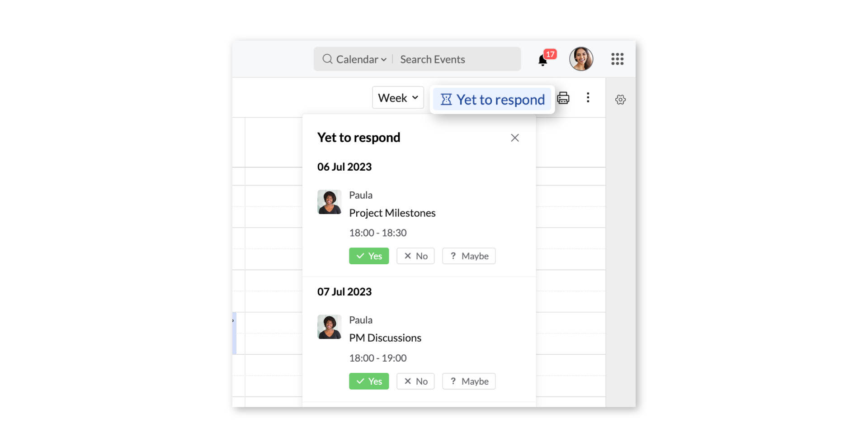Viewport: 868px width, 448px height.
Task: Respond Maybe to PM Discussions
Action: coord(469,381)
